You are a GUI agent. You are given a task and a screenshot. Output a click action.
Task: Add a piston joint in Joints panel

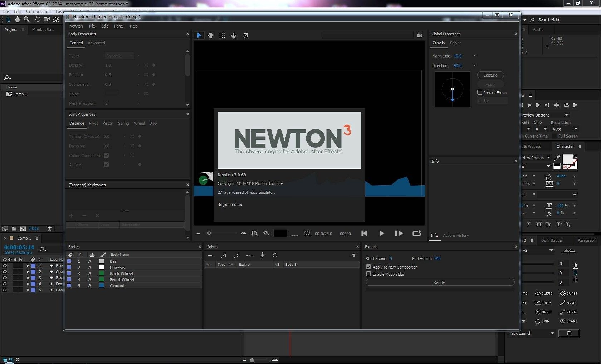(x=236, y=255)
